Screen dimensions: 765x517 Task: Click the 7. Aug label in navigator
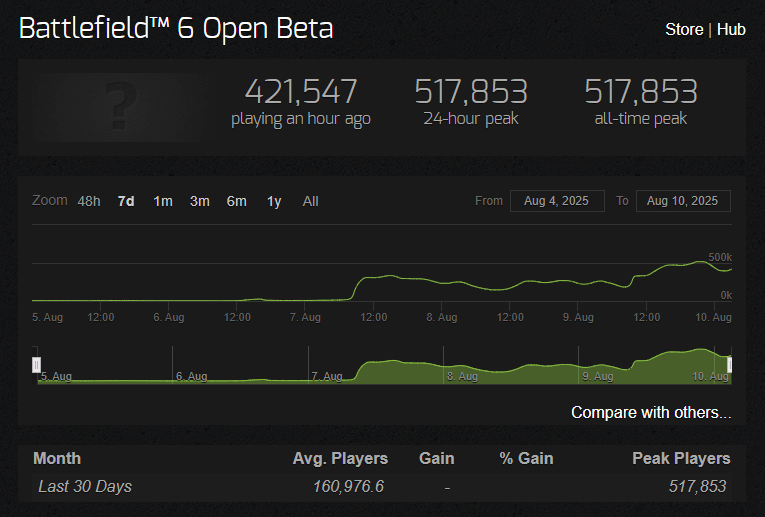[x=327, y=377]
